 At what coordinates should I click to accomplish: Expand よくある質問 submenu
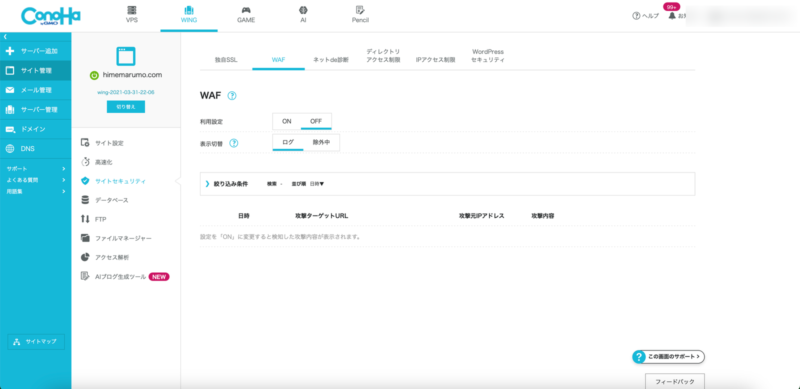tap(36, 180)
